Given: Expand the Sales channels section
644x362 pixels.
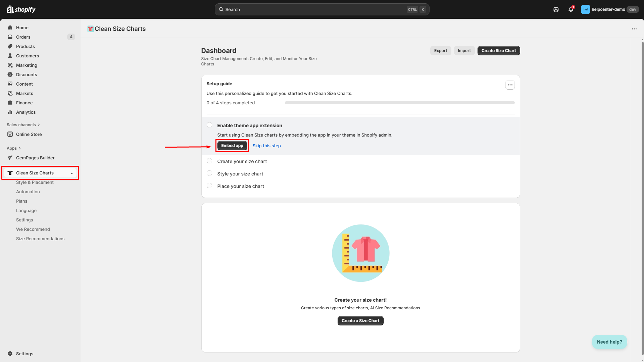Looking at the screenshot, I should click(x=23, y=125).
